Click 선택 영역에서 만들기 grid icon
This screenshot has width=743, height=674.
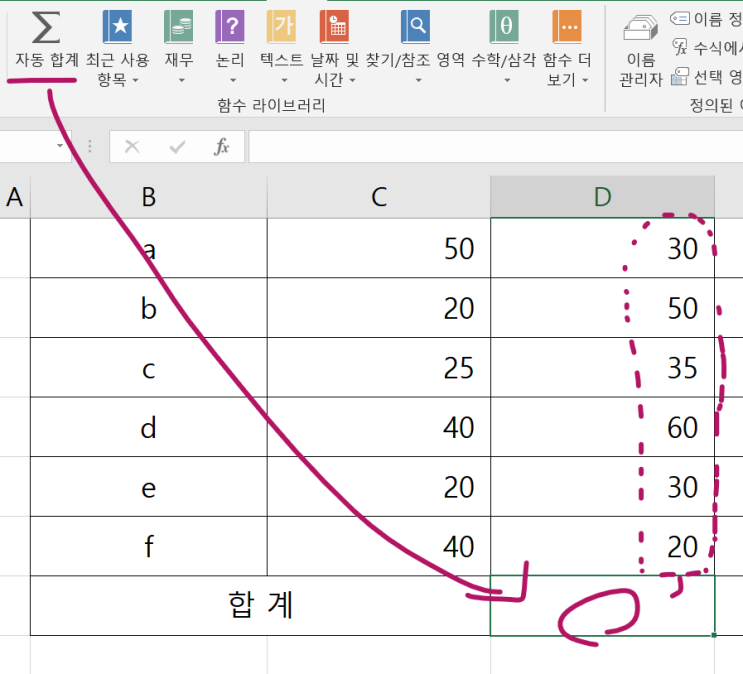680,76
